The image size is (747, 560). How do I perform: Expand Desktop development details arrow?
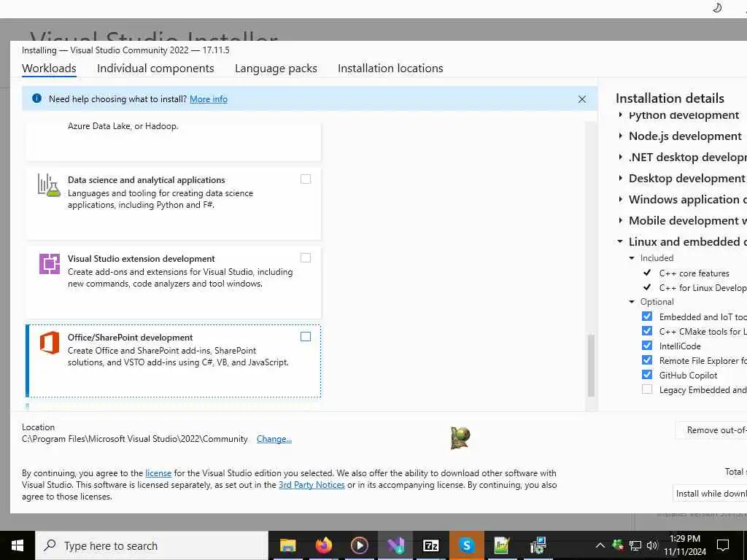coord(620,178)
